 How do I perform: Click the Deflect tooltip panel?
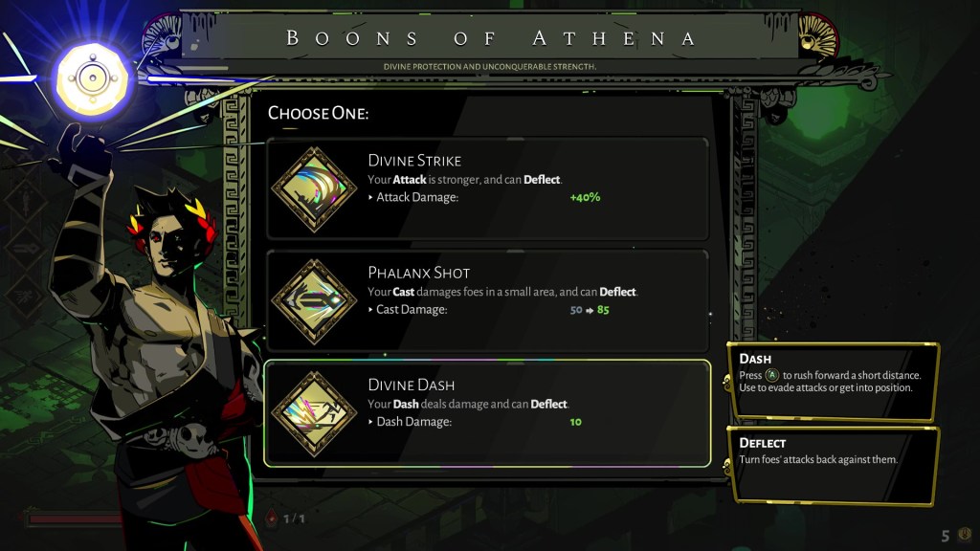click(832, 464)
